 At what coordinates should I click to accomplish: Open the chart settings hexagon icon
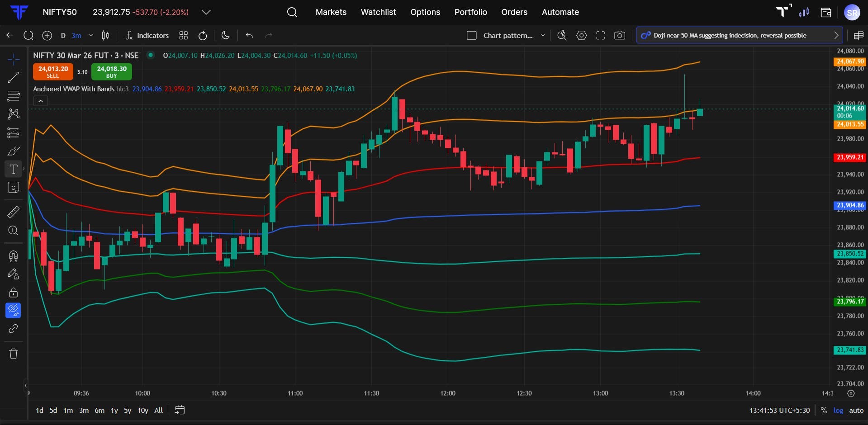tap(582, 35)
